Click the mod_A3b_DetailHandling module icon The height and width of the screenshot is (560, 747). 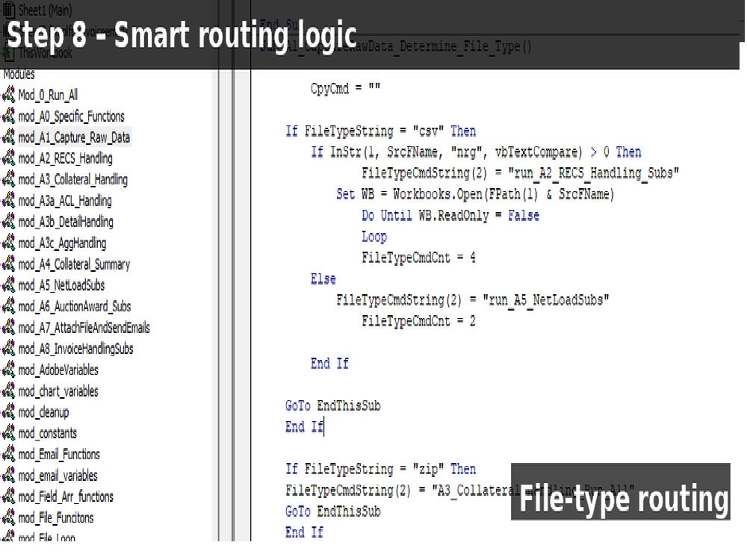(8, 222)
